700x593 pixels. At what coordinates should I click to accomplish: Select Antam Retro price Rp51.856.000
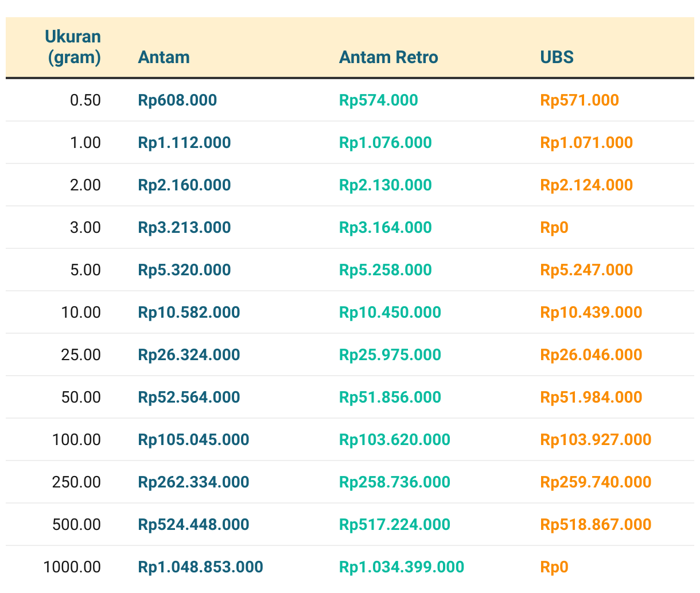(390, 397)
